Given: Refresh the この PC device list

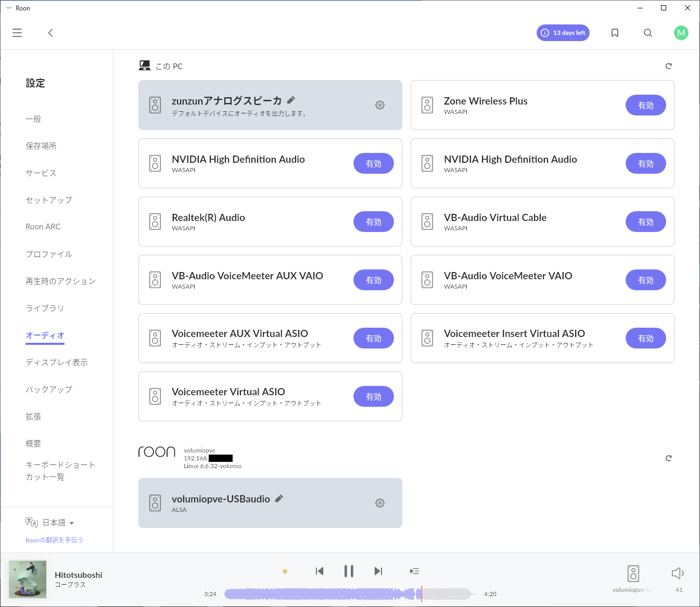Looking at the screenshot, I should pyautogui.click(x=669, y=66).
